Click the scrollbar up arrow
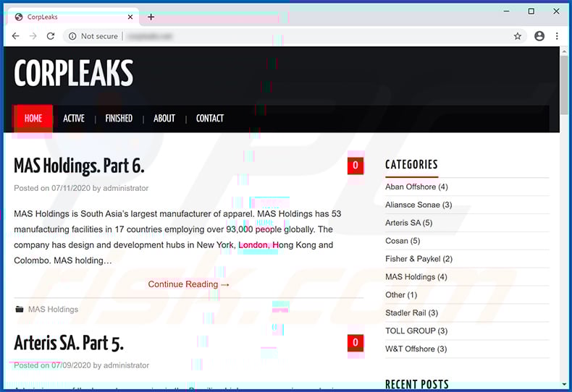 (564, 51)
